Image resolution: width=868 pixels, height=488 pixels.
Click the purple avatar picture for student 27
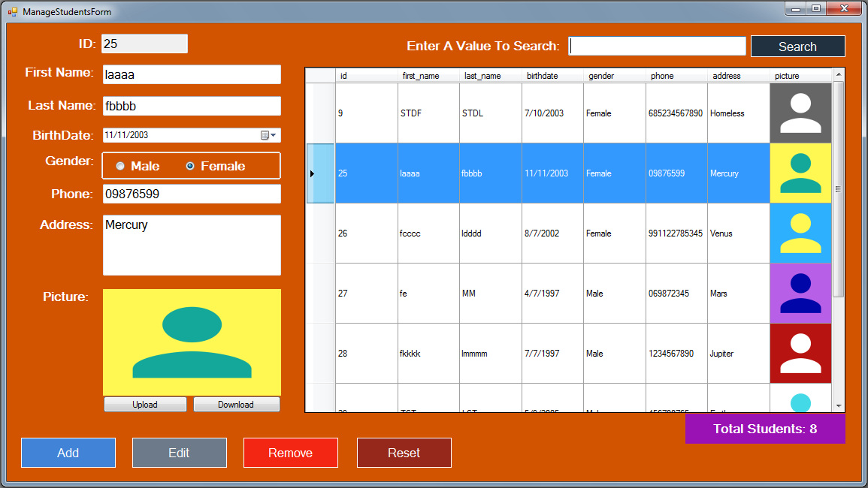[x=800, y=293]
